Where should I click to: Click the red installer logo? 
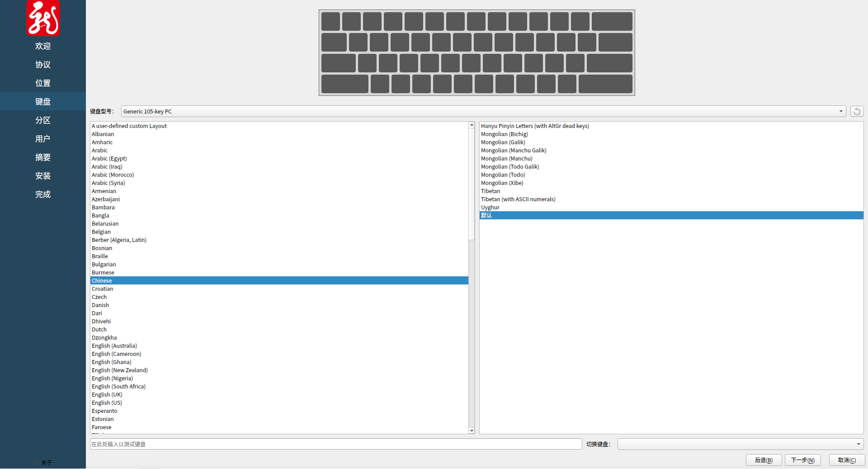(43, 18)
